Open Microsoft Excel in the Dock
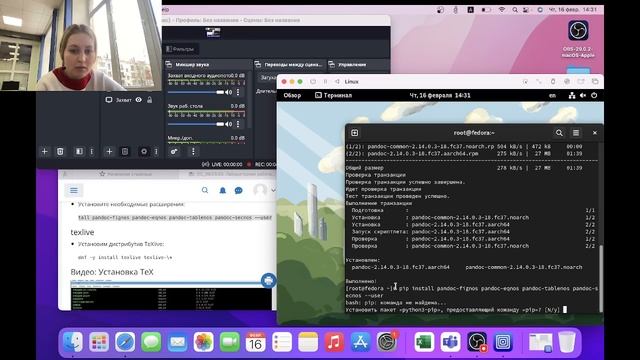Image resolution: width=640 pixels, height=360 pixels. [x=424, y=342]
